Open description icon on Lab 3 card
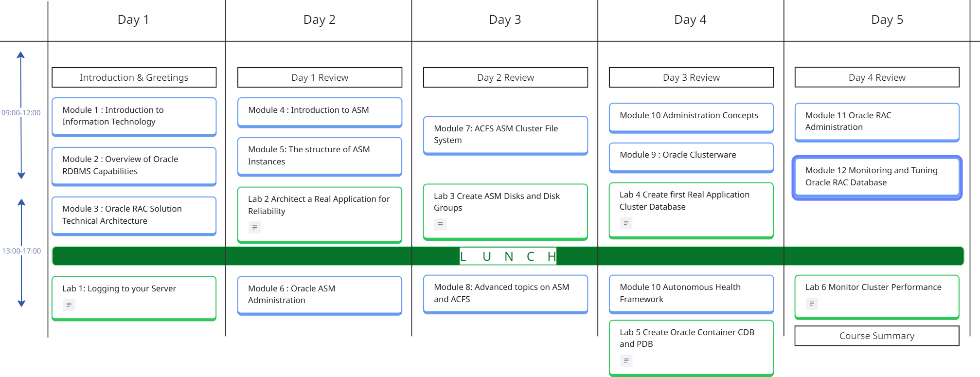 [440, 224]
